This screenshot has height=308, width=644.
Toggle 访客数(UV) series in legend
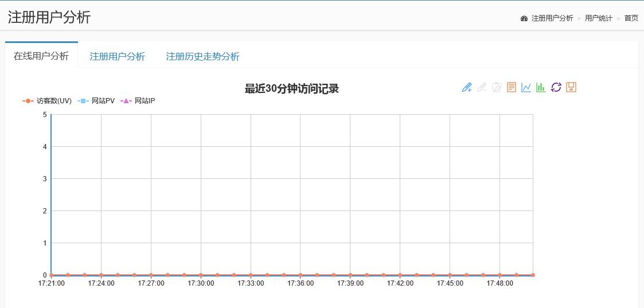coord(48,101)
